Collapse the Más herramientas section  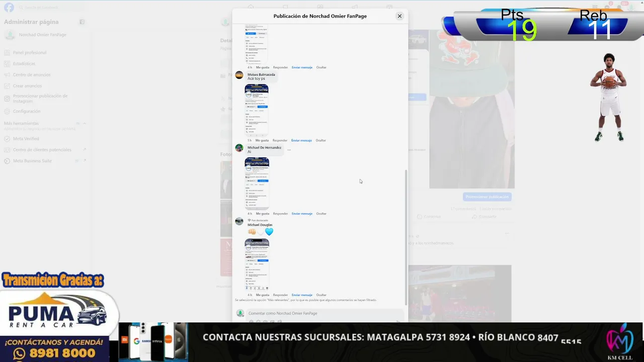[x=85, y=123]
